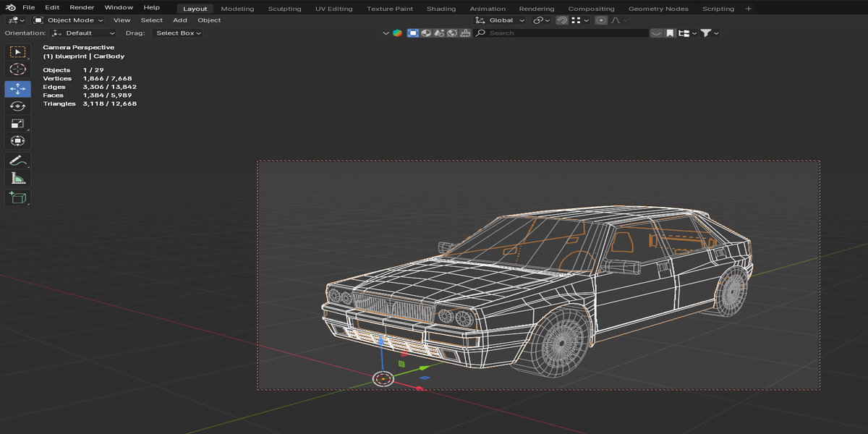Screen dimensions: 868x434
Task: Choose the Measure ruler tool
Action: coord(17,178)
